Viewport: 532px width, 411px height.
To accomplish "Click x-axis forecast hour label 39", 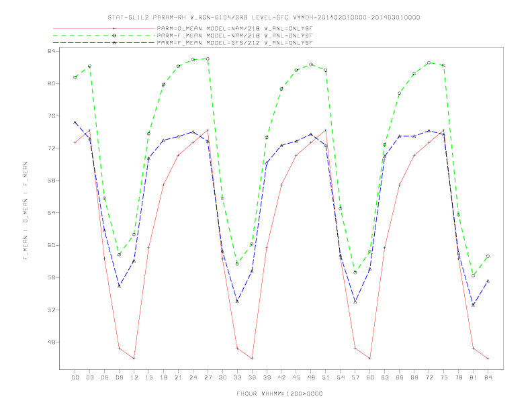I will coord(267,377).
